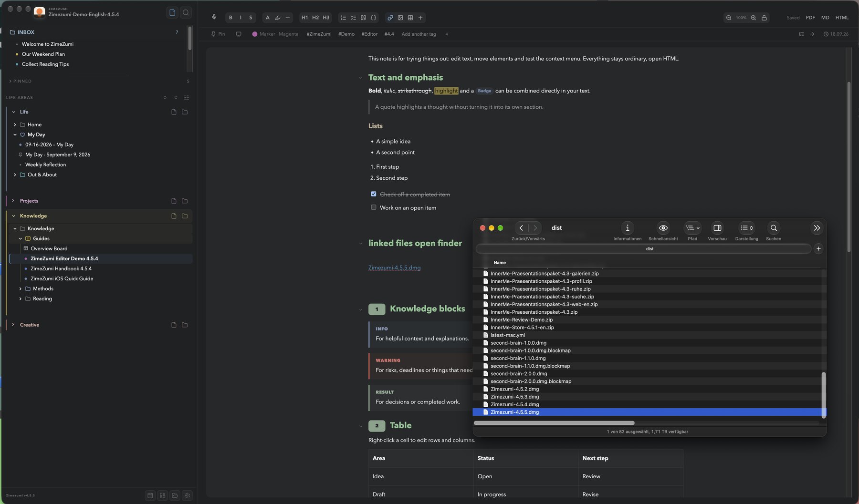The width and height of the screenshot is (859, 504).
Task: Insert an image from the toolbar
Action: click(400, 18)
